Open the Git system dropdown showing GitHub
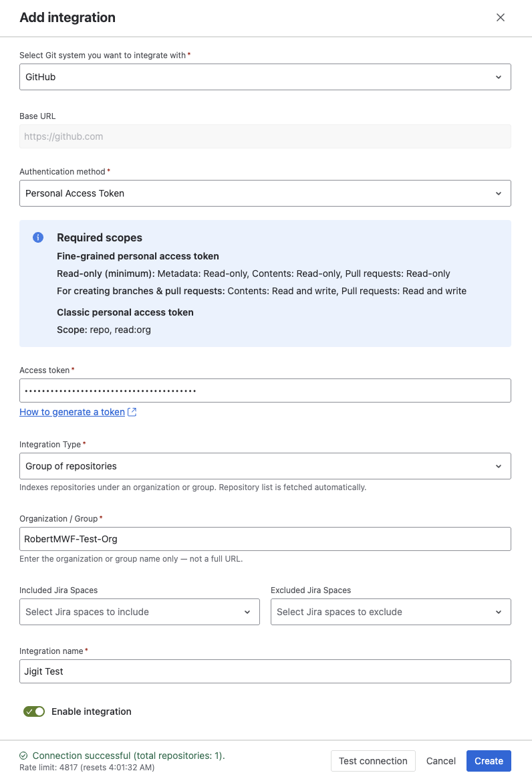The height and width of the screenshot is (781, 532). (x=265, y=77)
